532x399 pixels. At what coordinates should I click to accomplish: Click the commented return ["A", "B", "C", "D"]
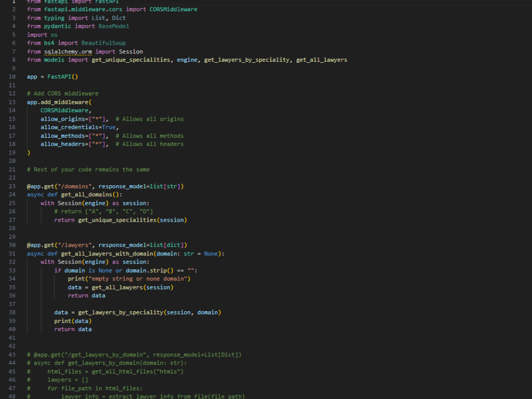pyautogui.click(x=104, y=211)
